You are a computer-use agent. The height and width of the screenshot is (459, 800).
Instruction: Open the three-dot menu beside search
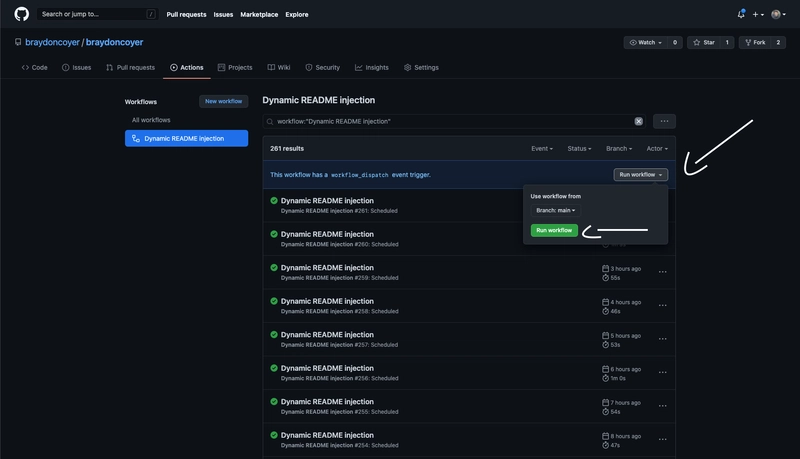click(664, 121)
